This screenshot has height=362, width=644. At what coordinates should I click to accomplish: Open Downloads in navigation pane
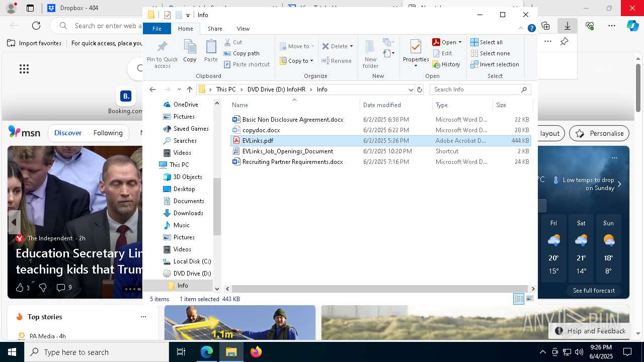click(x=183, y=213)
